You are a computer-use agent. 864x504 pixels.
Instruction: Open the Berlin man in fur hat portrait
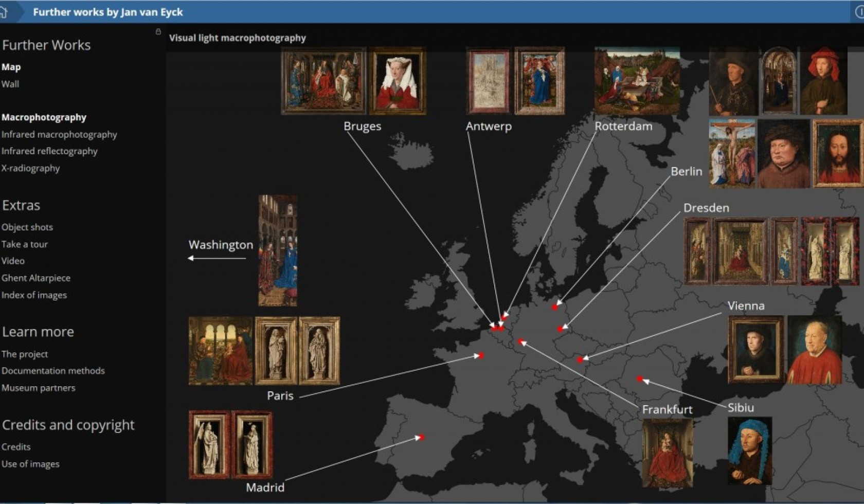click(x=784, y=153)
